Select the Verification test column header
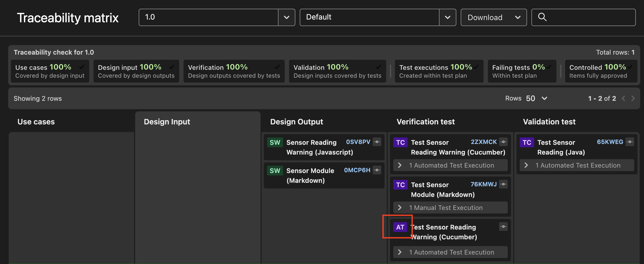The image size is (644, 264). pos(426,122)
